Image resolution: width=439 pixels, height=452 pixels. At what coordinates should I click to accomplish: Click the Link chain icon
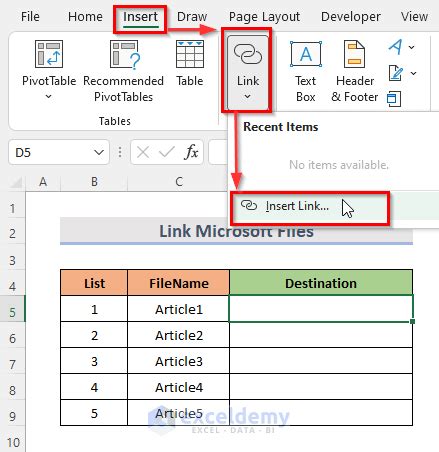248,54
